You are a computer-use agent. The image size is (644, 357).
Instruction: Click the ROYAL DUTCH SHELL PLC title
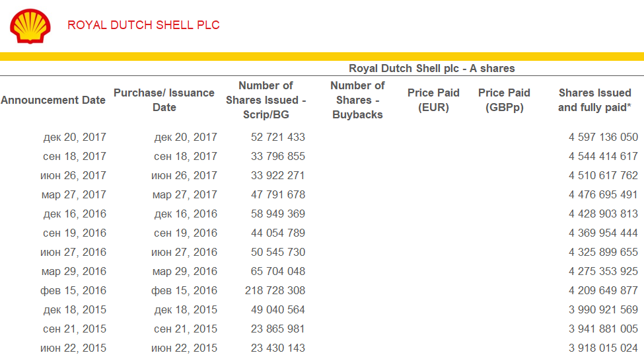[x=143, y=25]
